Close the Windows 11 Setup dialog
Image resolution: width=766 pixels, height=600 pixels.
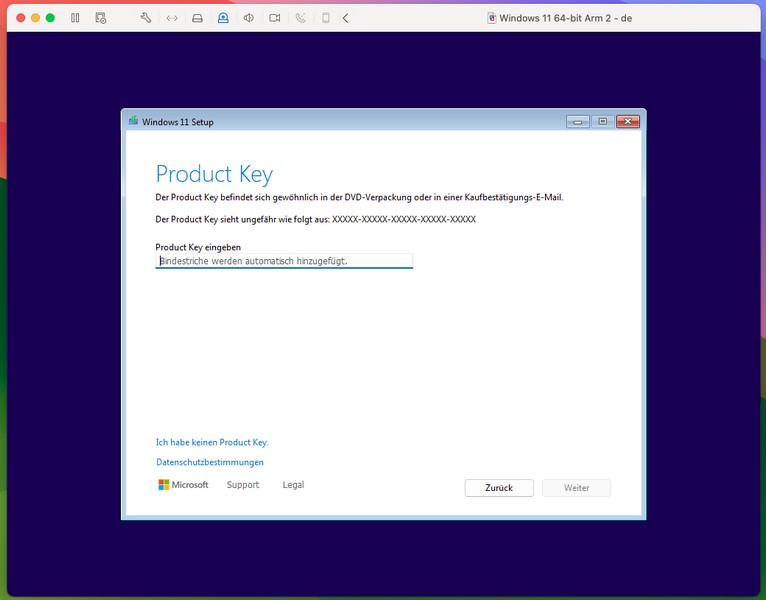click(628, 121)
